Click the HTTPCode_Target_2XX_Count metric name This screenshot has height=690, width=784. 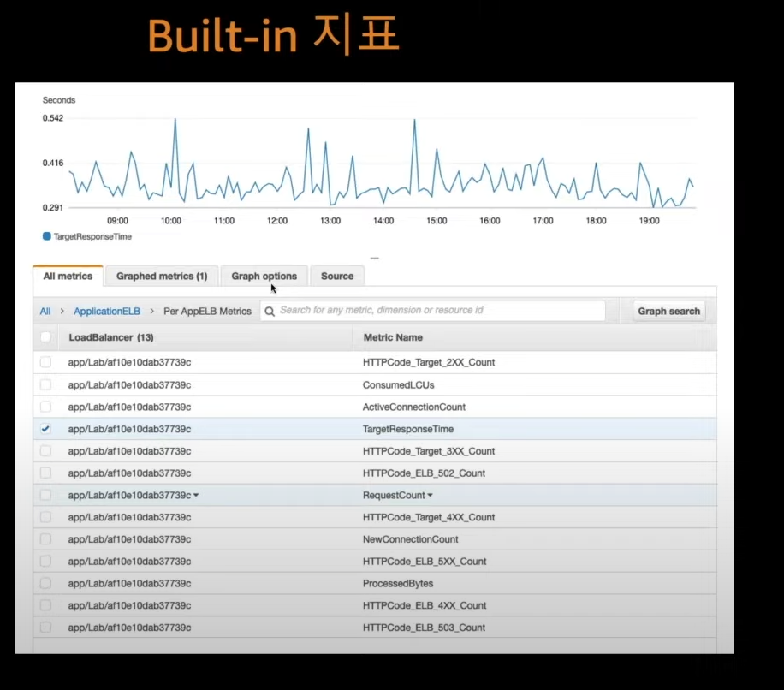(429, 362)
